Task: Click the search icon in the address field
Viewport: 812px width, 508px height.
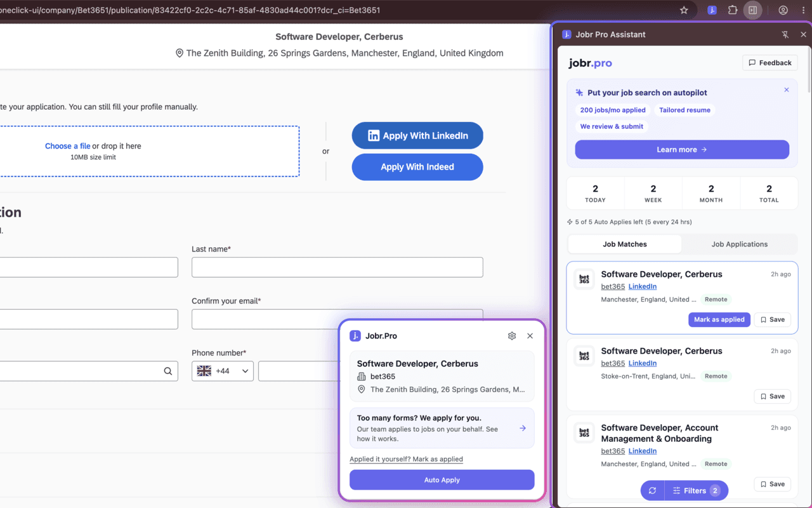Action: coord(167,371)
